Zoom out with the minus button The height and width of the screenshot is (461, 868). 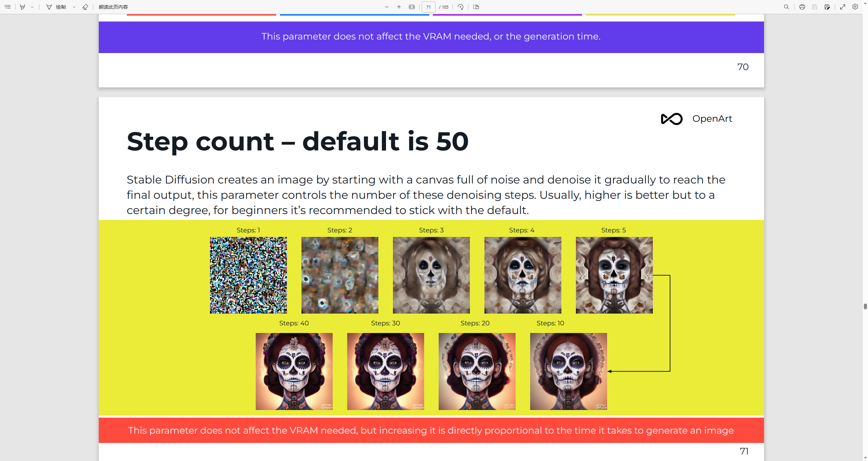(x=387, y=7)
